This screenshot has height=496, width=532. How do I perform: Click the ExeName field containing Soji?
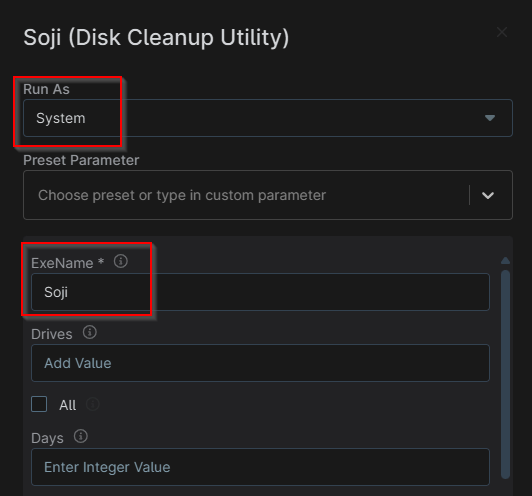click(260, 292)
